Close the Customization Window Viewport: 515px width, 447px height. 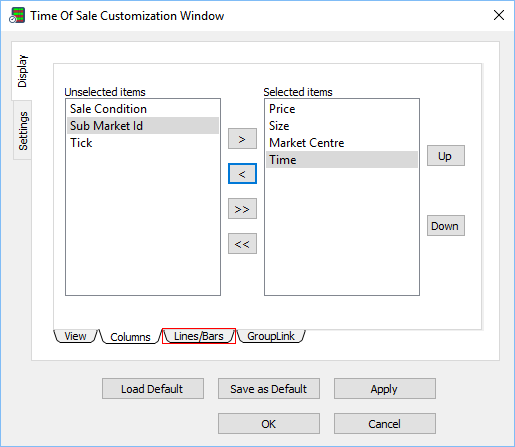click(x=499, y=15)
